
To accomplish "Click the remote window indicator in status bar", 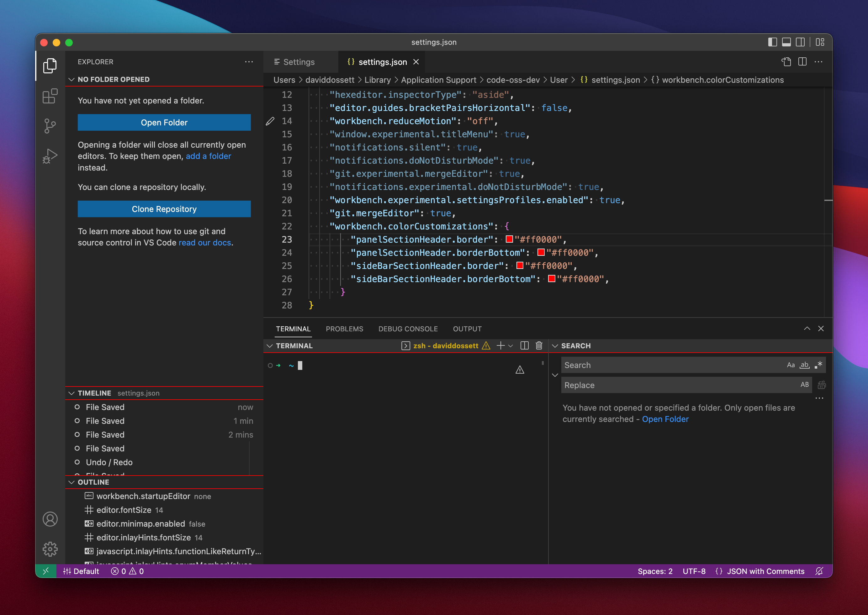I will pos(46,571).
